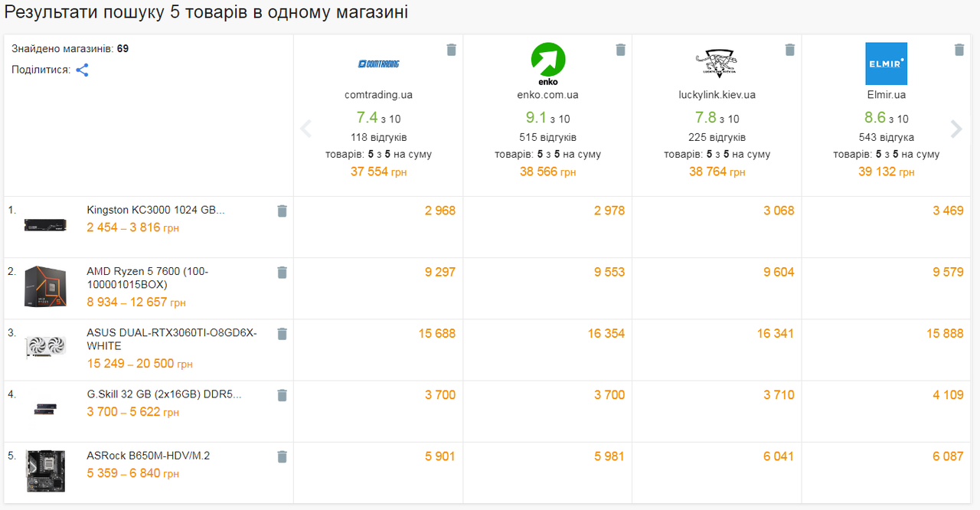The width and height of the screenshot is (980, 510).
Task: Remove luckylink.kiev.ua store using trash icon
Action: click(x=789, y=50)
